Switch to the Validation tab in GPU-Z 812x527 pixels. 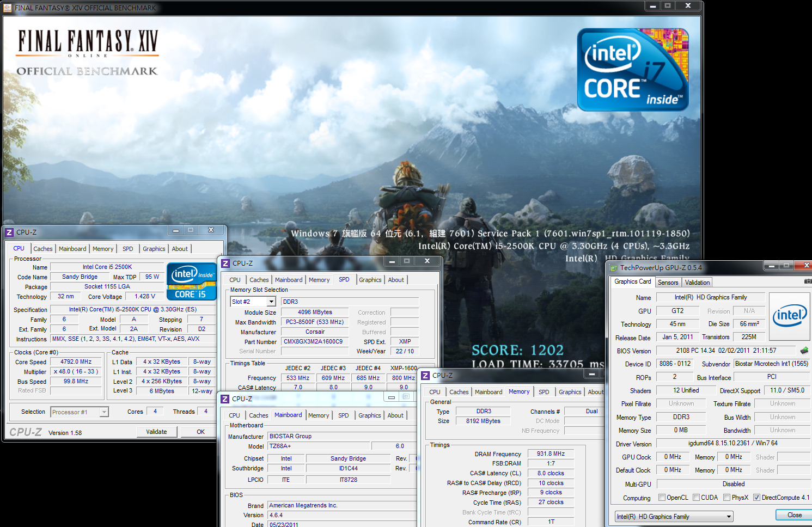click(697, 283)
